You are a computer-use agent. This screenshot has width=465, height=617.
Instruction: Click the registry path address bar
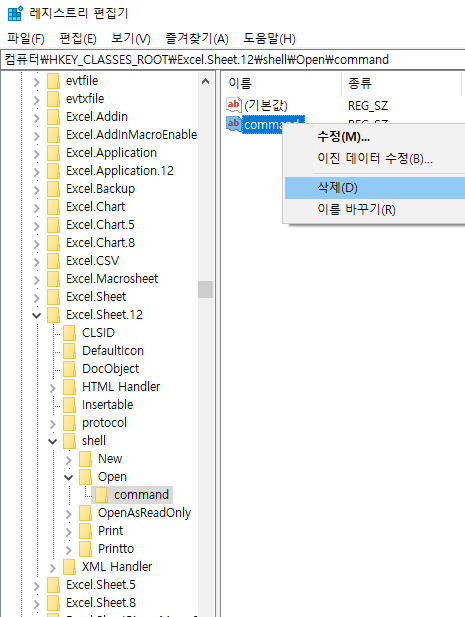[232, 59]
